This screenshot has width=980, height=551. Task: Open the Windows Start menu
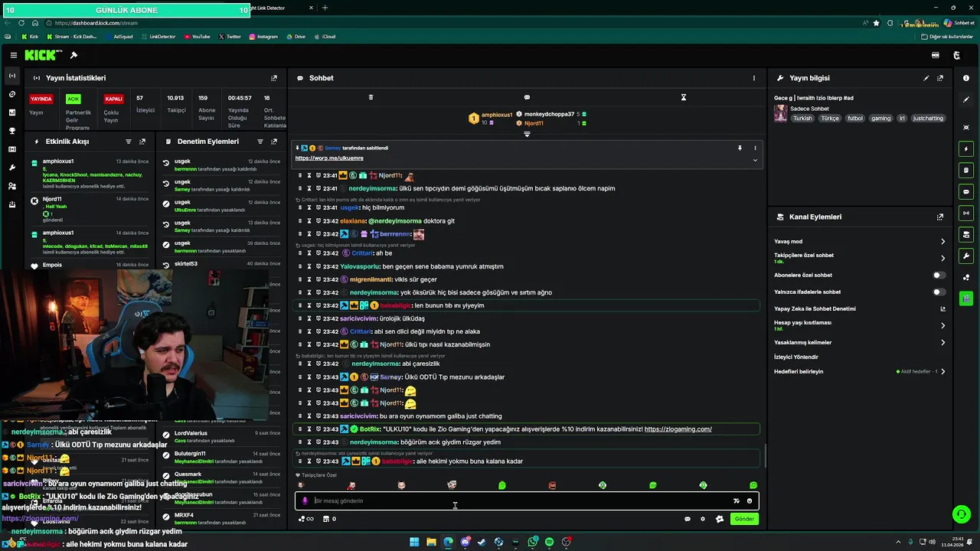(x=414, y=542)
